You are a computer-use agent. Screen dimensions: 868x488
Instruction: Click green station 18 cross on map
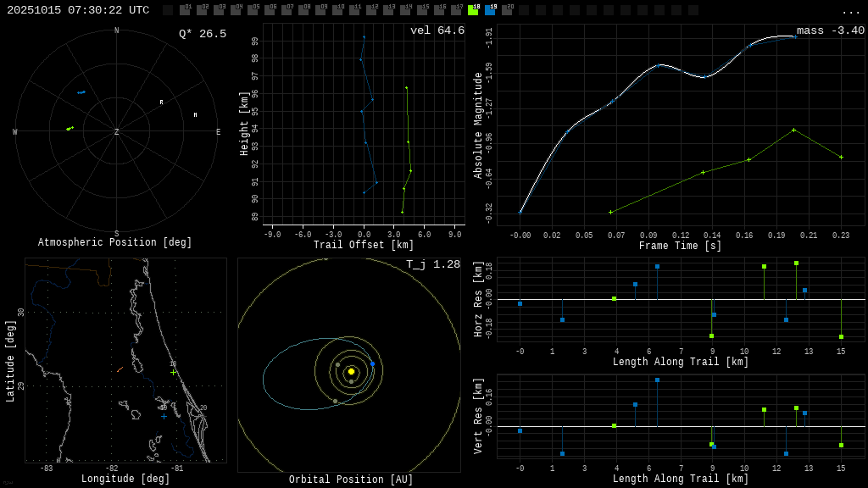173,372
